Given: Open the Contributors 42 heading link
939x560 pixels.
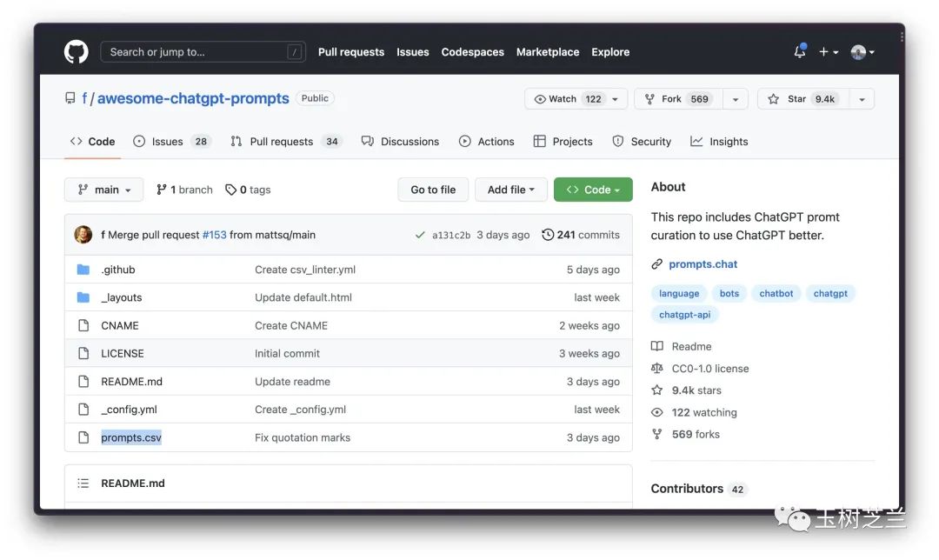Looking at the screenshot, I should pos(698,489).
